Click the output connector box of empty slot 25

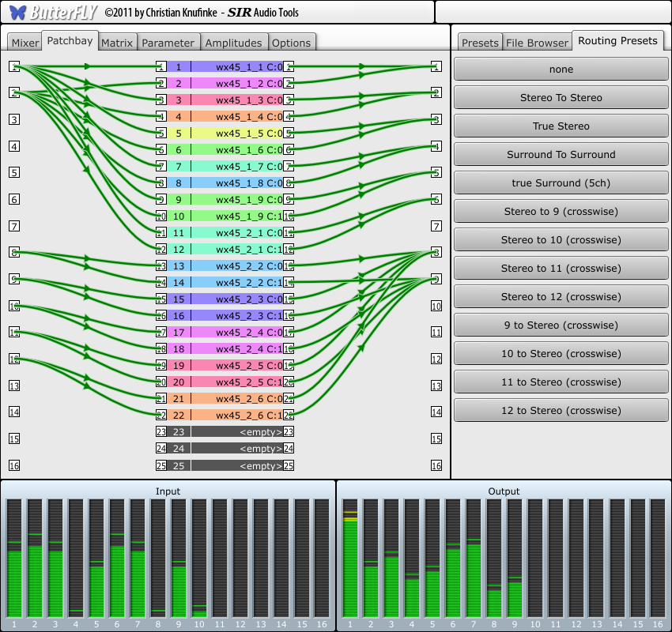[x=289, y=465]
